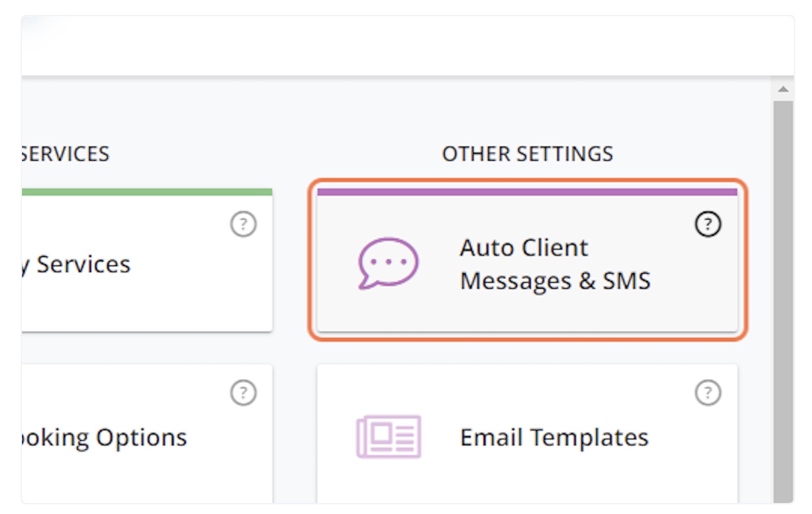812x514 pixels.
Task: Click the "Email Templates" label text
Action: pos(554,437)
